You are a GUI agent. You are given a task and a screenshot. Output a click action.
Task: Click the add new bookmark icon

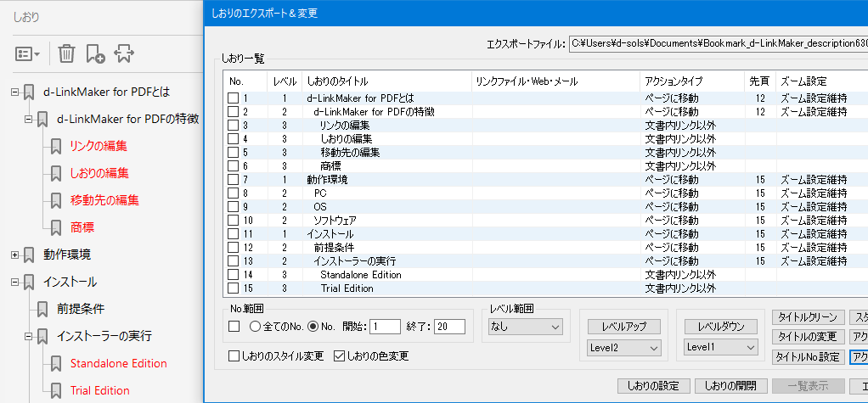pyautogui.click(x=95, y=53)
